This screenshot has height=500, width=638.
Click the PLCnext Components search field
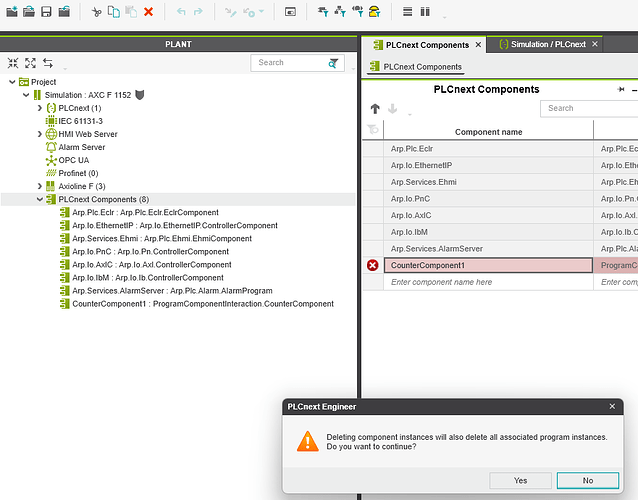pos(589,108)
